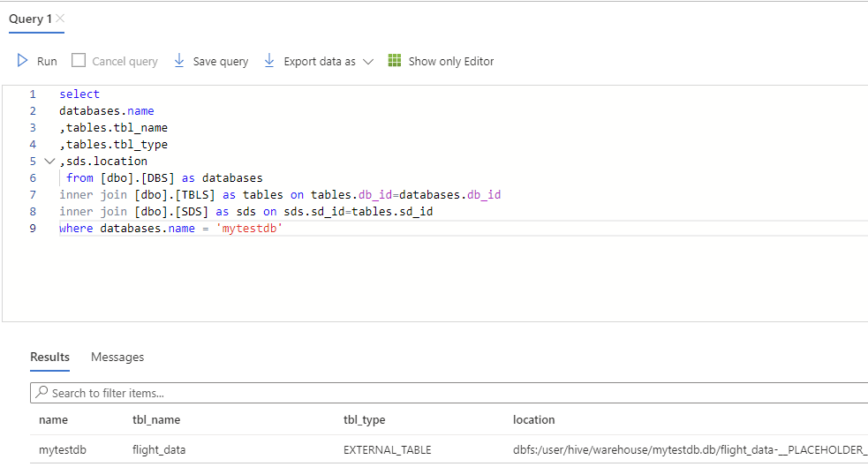Select the Results tab
This screenshot has width=868, height=467.
pyautogui.click(x=50, y=357)
